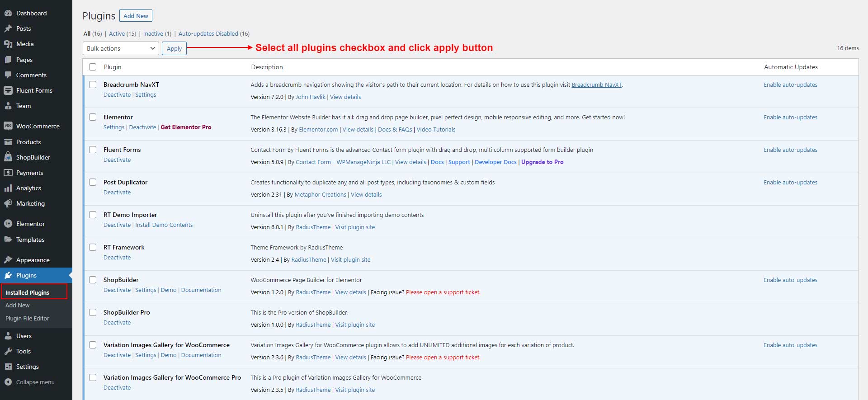Check the Variation Images Gallery for WooCommerce Pro checkbox

(93, 377)
